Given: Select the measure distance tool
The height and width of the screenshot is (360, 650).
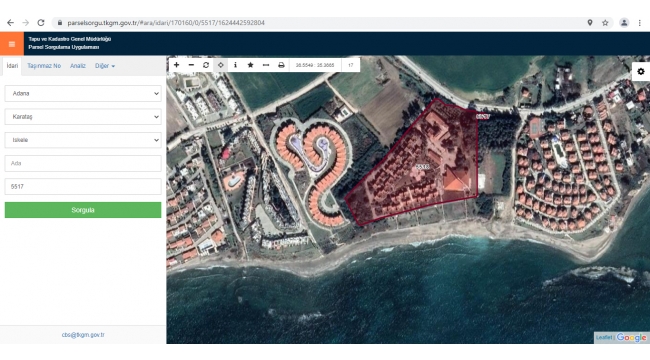Looking at the screenshot, I should 266,65.
